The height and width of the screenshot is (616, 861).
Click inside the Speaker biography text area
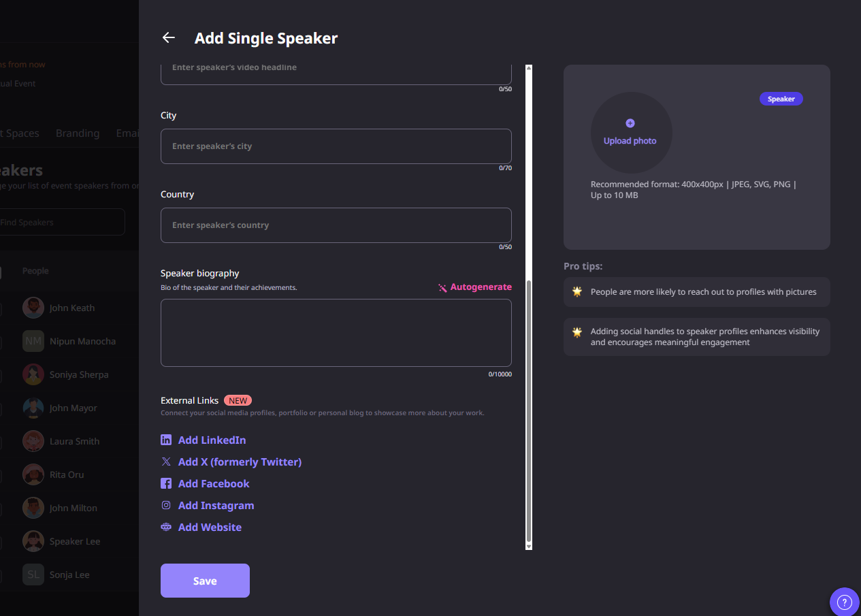click(x=336, y=333)
